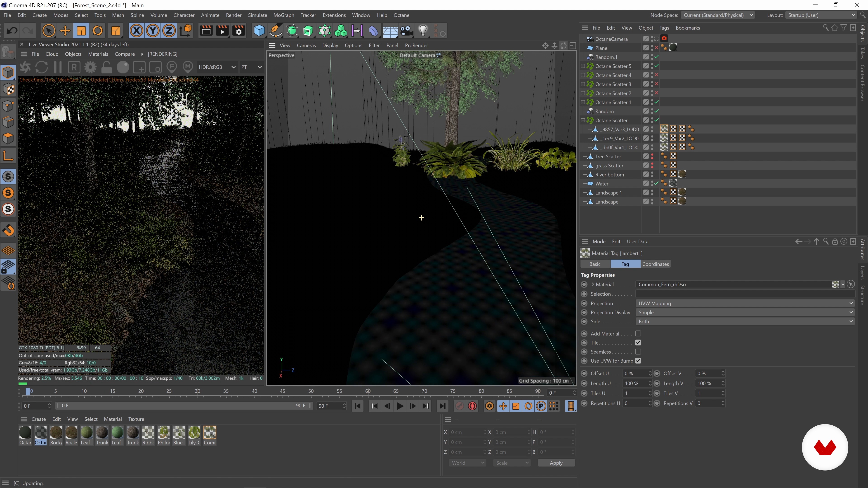Open HDR/sRGB dropdown in Live Viewer
The width and height of the screenshot is (868, 488).
217,67
